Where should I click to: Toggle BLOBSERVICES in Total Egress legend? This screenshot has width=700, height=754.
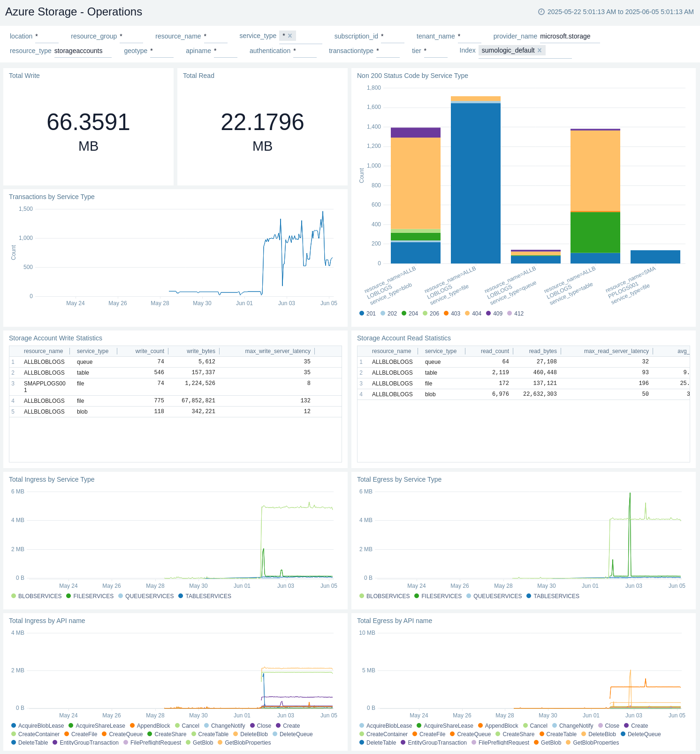point(385,596)
